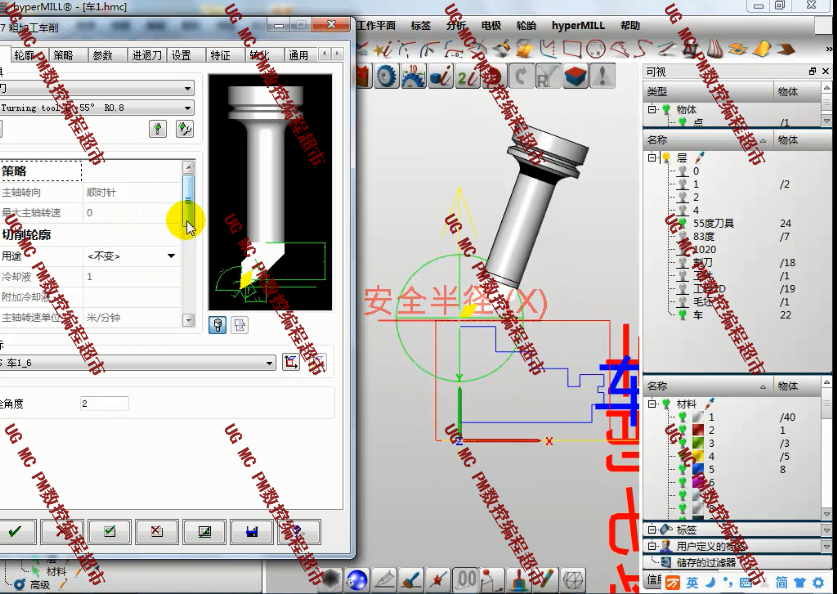Toggle visibility bulb for layer 83度

[682, 236]
